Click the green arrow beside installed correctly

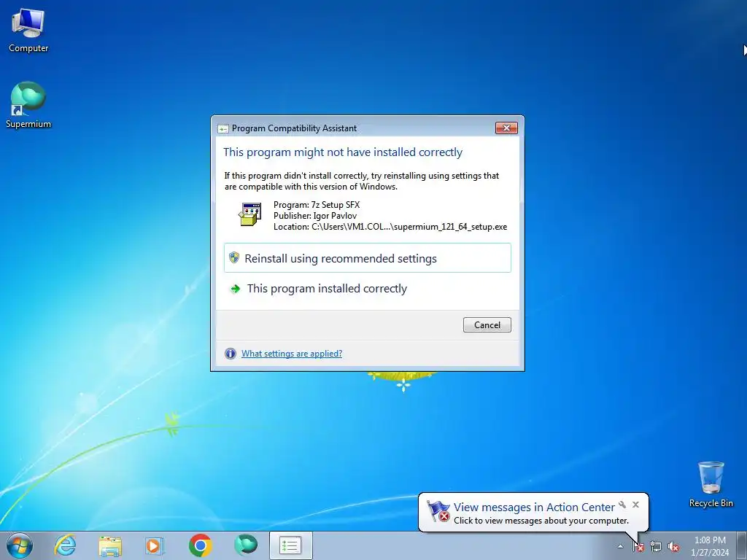tap(235, 289)
